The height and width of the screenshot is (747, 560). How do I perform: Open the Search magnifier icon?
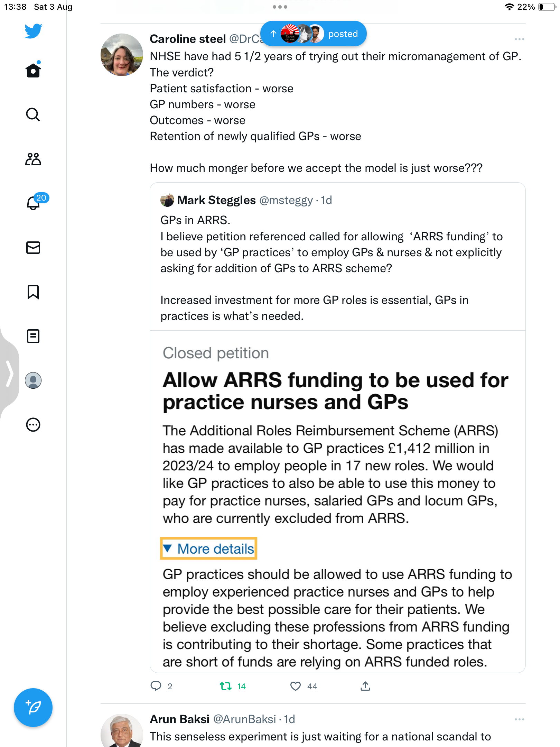coord(33,114)
